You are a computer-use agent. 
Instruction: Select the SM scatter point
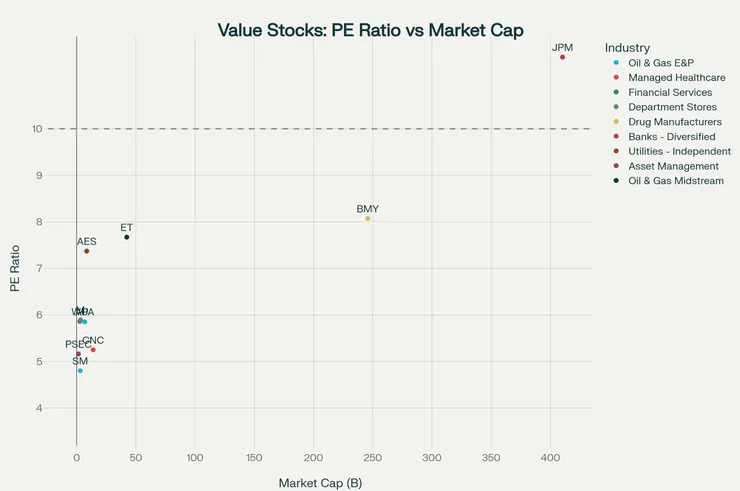80,371
